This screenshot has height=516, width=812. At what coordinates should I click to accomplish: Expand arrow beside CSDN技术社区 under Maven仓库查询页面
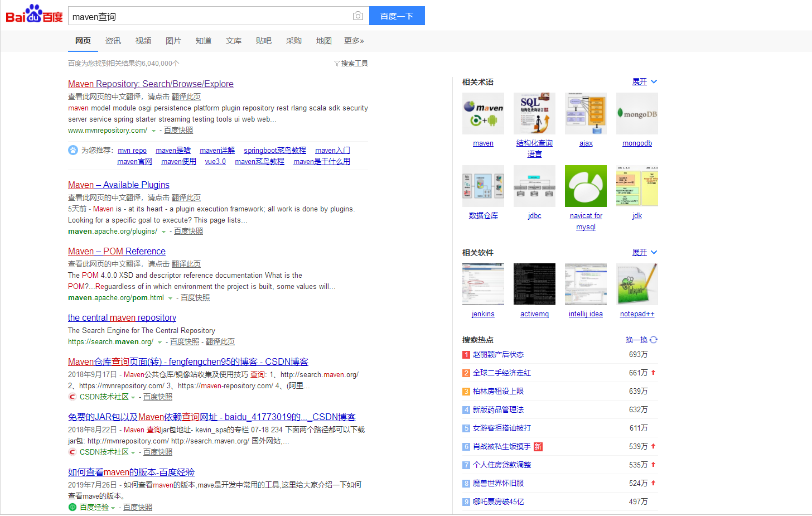click(133, 398)
